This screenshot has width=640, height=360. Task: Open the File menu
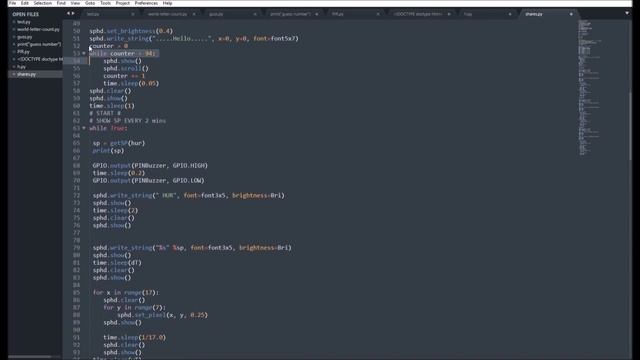(12, 3)
